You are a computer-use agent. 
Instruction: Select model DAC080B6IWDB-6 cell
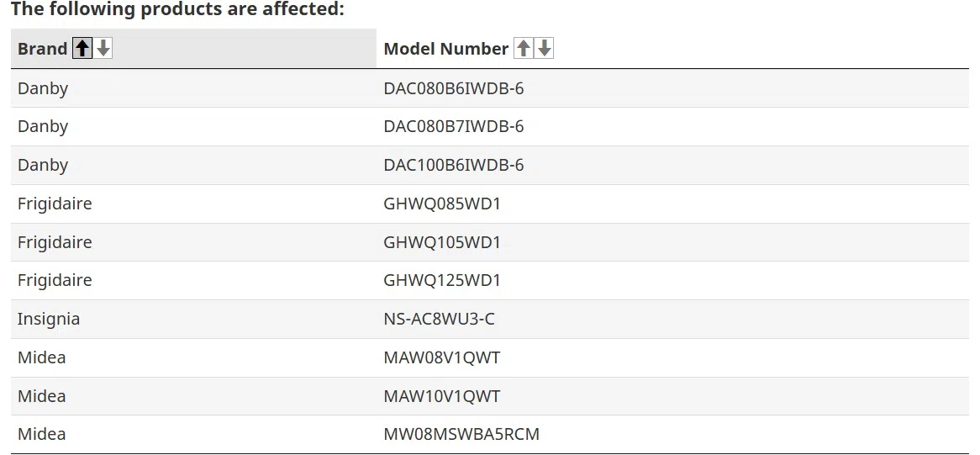(x=454, y=88)
